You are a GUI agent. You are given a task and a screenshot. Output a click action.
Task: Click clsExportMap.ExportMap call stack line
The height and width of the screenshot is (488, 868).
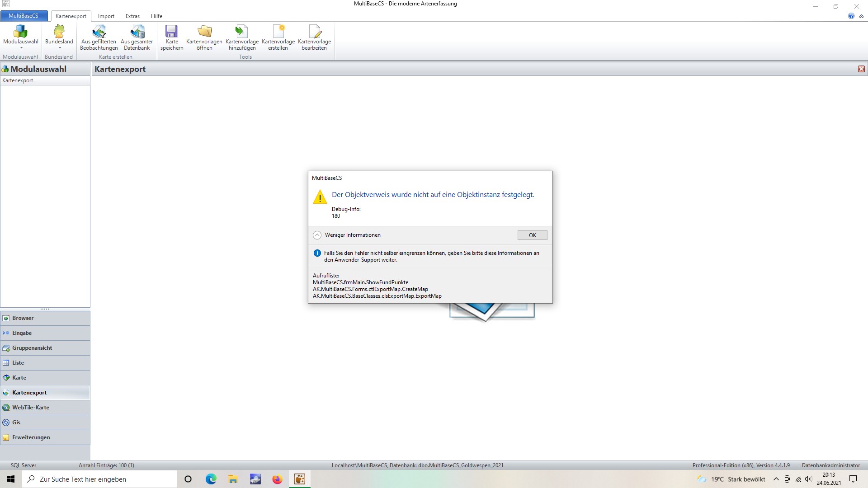pyautogui.click(x=377, y=296)
